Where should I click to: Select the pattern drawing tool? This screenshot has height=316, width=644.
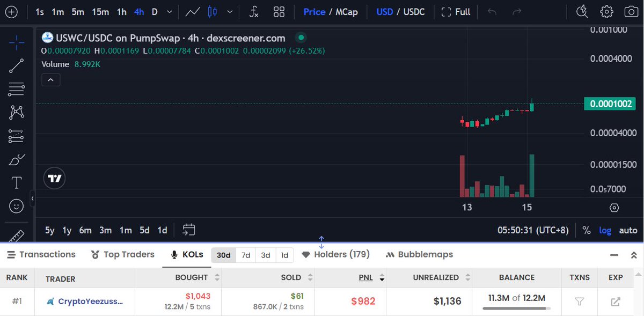tap(17, 112)
